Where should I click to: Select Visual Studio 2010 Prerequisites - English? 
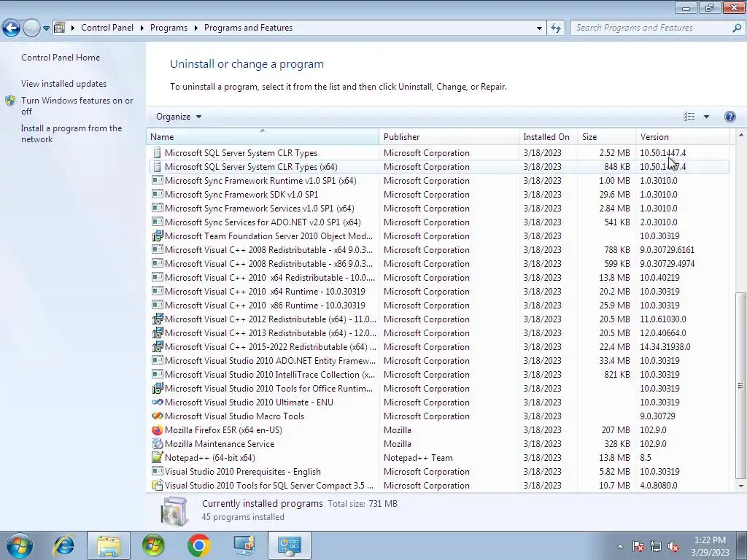point(438,472)
